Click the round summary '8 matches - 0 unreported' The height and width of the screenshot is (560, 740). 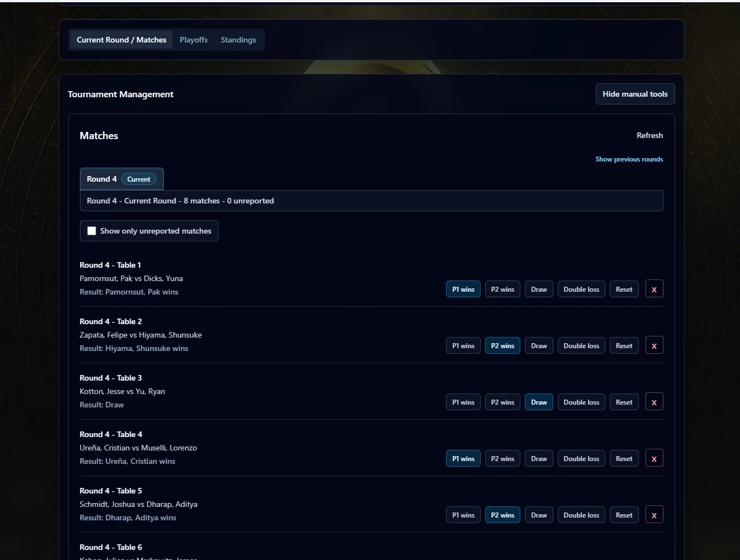[x=229, y=201]
